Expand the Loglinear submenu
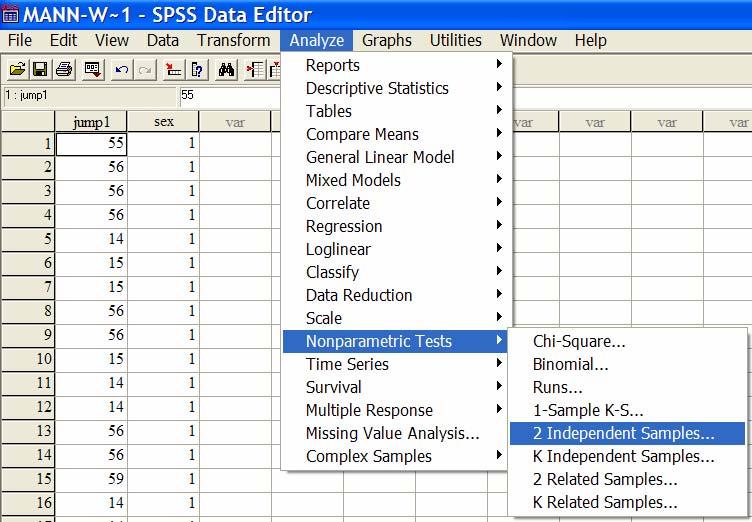The height and width of the screenshot is (522, 752). [395, 249]
